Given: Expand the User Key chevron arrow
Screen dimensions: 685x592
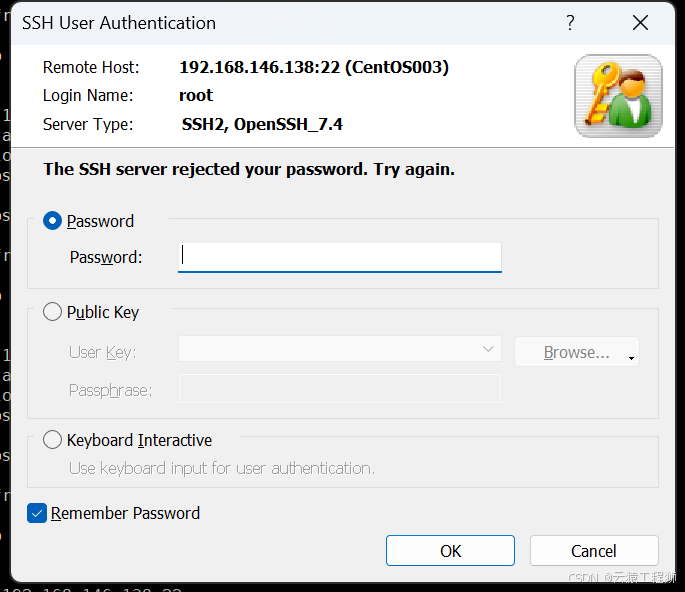Looking at the screenshot, I should pos(488,349).
